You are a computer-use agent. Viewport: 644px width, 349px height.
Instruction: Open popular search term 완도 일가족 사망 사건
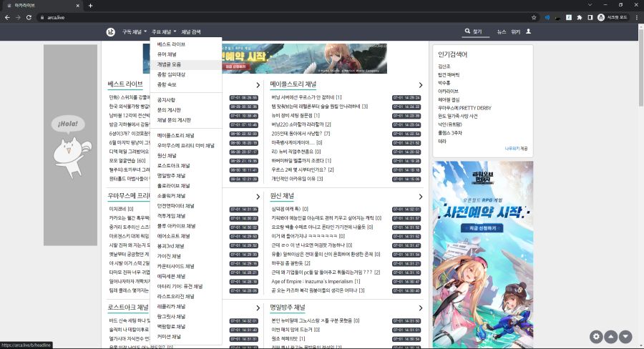(457, 116)
